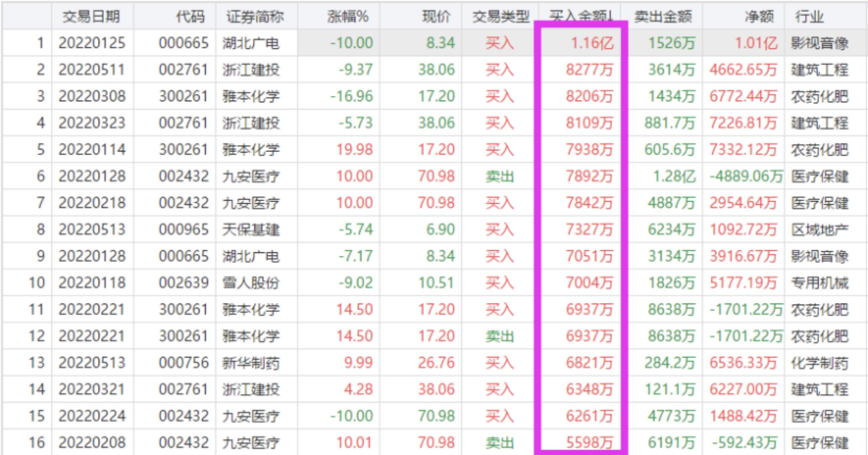Click date 20220218 in row 7

click(x=92, y=203)
